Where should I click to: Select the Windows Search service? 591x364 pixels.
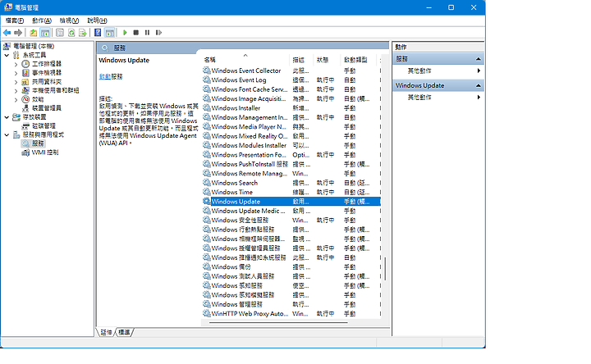291,183
